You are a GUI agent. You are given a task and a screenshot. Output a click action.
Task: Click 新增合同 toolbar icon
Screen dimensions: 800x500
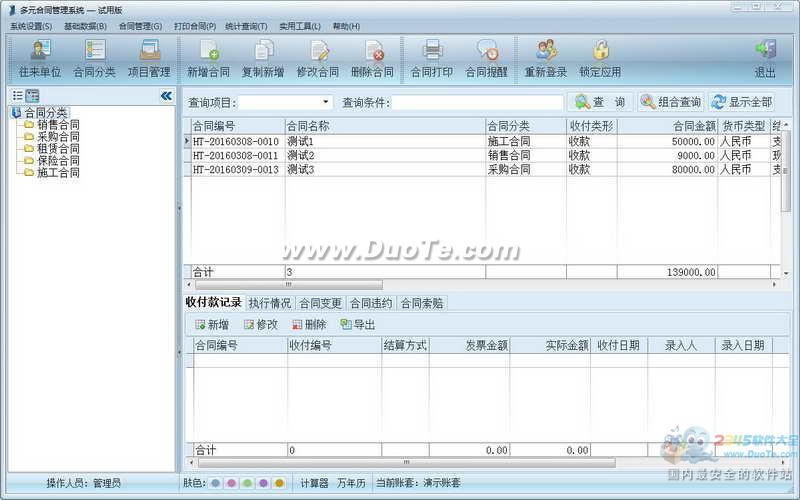[208, 60]
